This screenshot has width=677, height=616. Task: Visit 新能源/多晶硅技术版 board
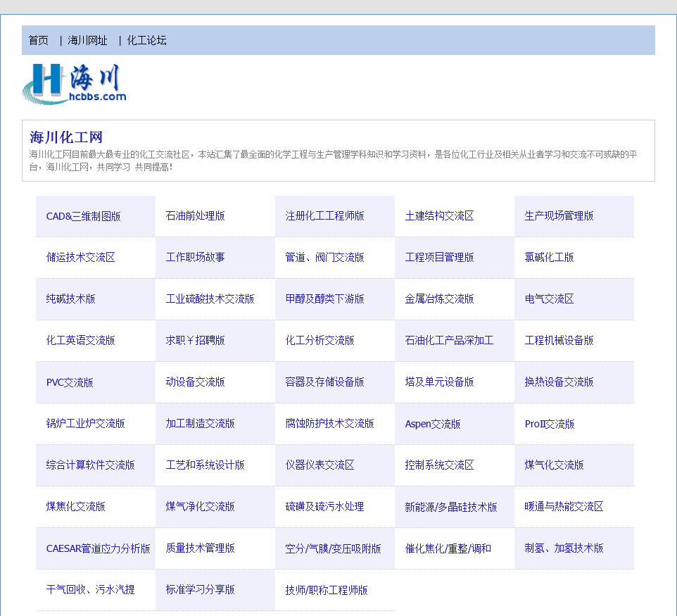[x=451, y=507]
